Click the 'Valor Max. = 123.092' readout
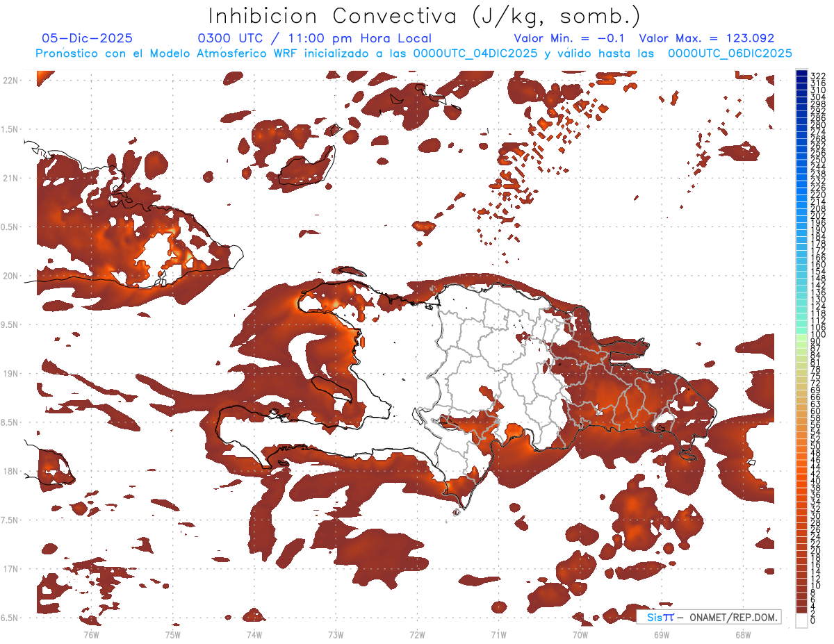This screenshot has height=644, width=834. (x=707, y=39)
